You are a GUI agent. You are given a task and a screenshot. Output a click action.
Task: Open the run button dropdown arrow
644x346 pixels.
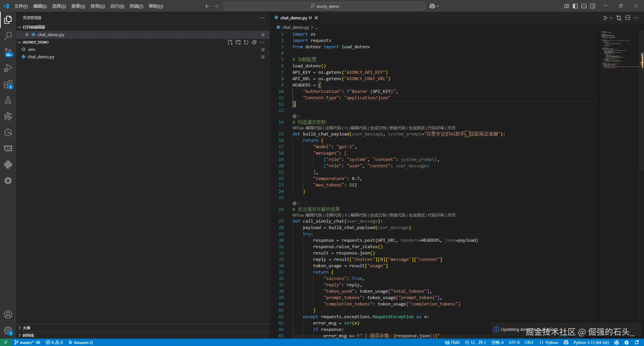tap(611, 18)
